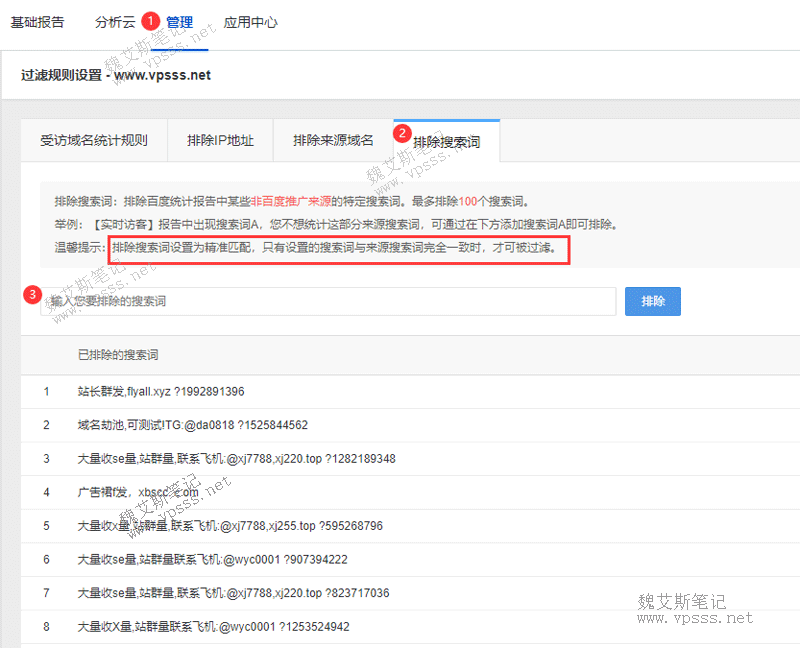Screen dimensions: 800x648
Task: Select row 1 entry 站长群发,flyall.xyz
Action: point(161,391)
